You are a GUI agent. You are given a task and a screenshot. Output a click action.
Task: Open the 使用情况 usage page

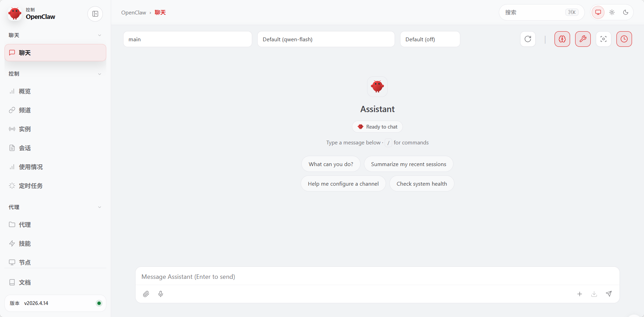click(x=55, y=167)
